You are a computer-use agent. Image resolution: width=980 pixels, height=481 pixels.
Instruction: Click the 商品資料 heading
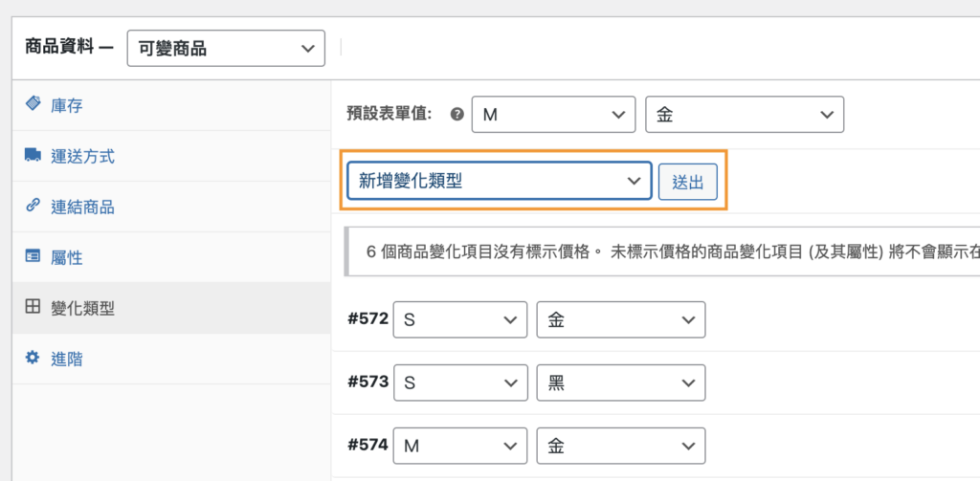(69, 48)
